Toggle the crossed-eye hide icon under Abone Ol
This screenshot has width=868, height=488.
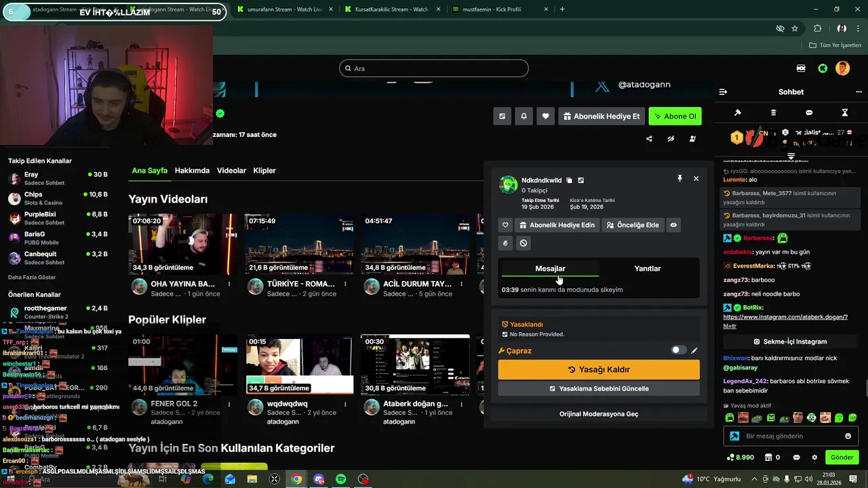(671, 139)
